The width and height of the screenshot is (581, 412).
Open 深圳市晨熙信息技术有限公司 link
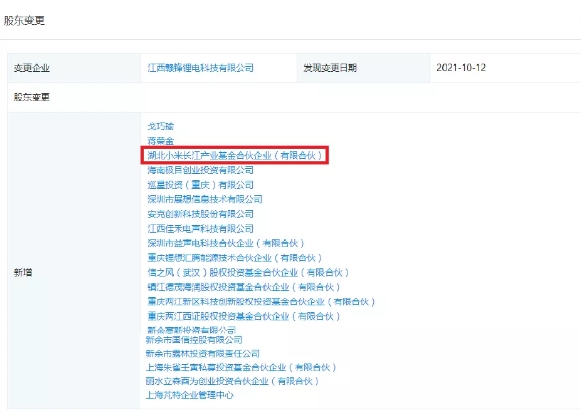[x=205, y=199]
